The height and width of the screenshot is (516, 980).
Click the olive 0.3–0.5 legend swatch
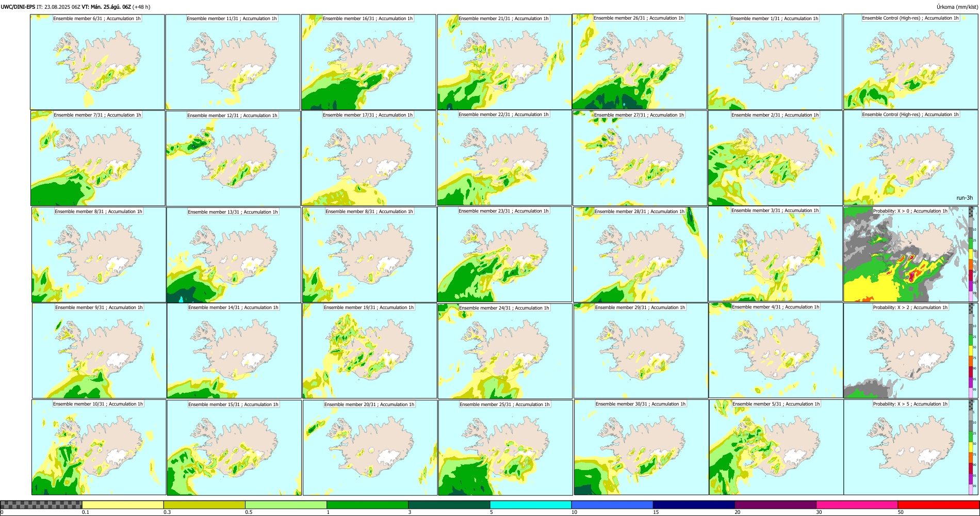(x=204, y=505)
